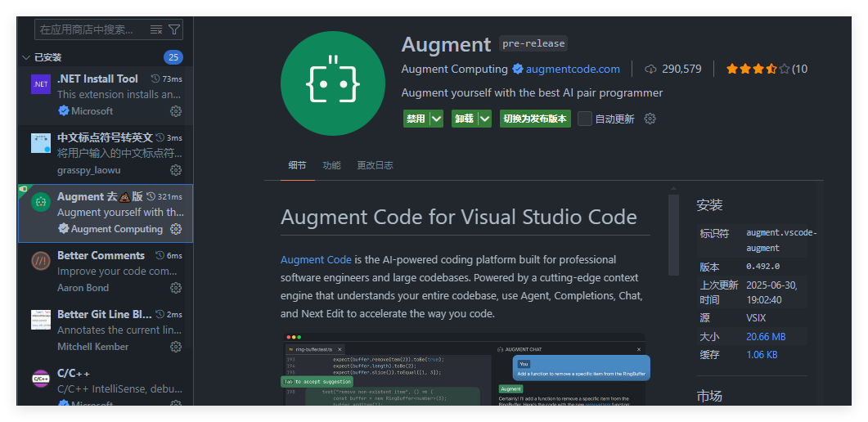Click the 切换为发布版本 button
Screen dimensions: 868x422
pos(535,119)
